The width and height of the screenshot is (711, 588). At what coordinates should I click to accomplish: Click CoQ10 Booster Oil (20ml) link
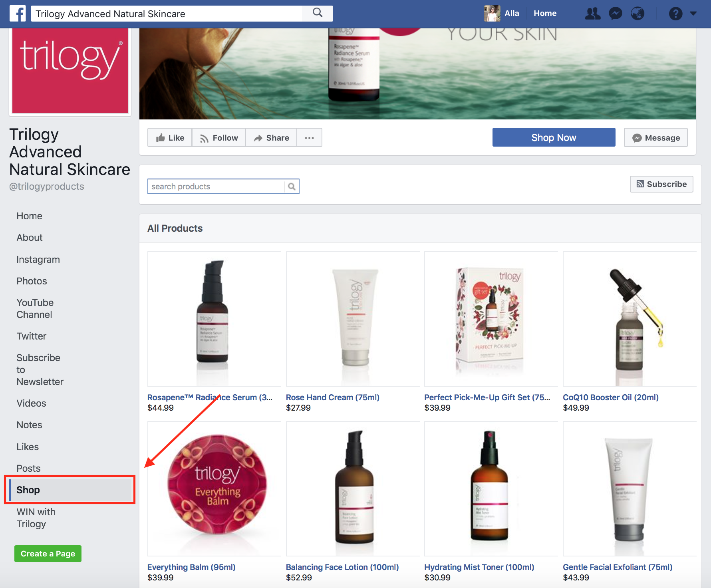pyautogui.click(x=610, y=397)
